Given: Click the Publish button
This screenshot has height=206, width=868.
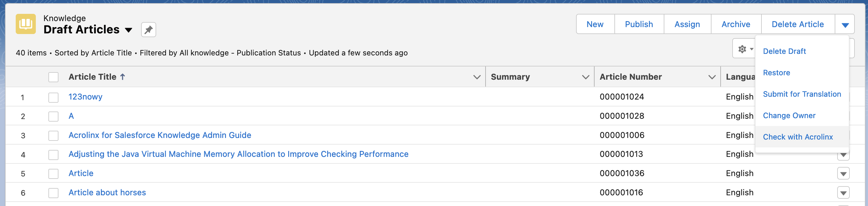Looking at the screenshot, I should pos(639,24).
